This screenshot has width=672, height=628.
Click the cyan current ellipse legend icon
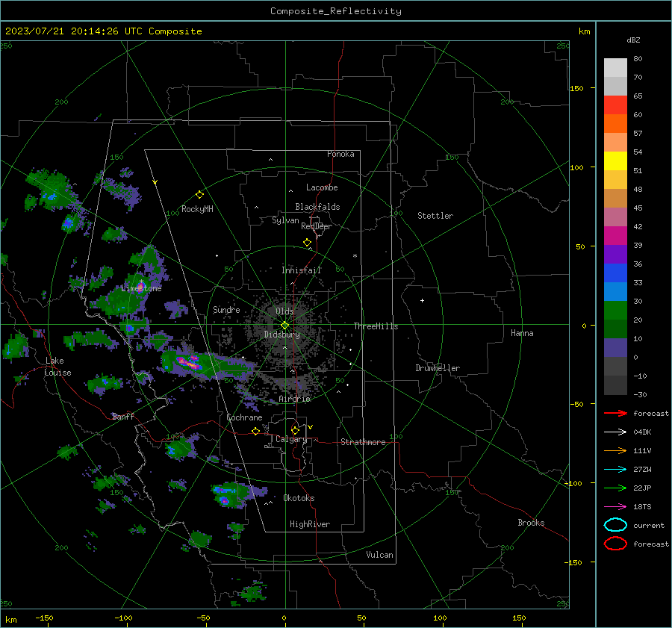(615, 525)
